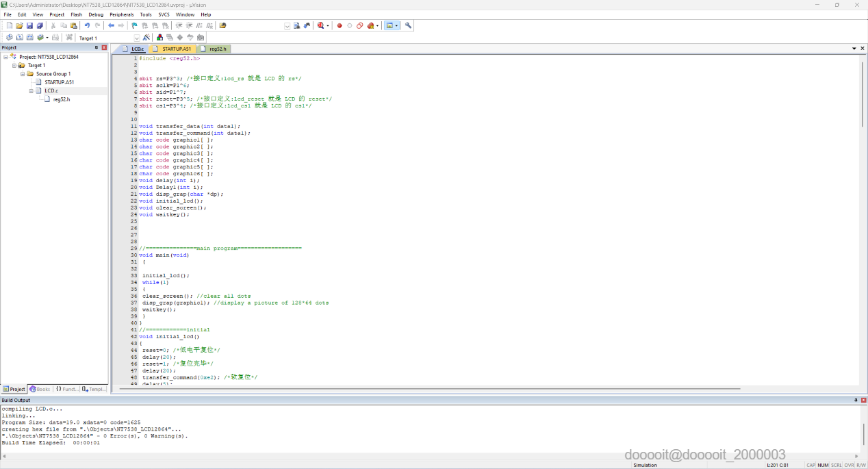The height and width of the screenshot is (469, 868).
Task: Insert a breakpoint with the red dot icon
Action: [x=339, y=25]
